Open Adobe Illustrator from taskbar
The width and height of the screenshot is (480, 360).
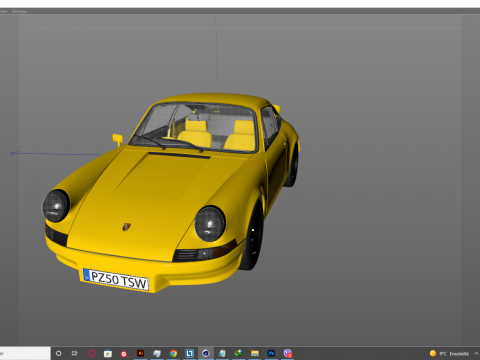140,353
